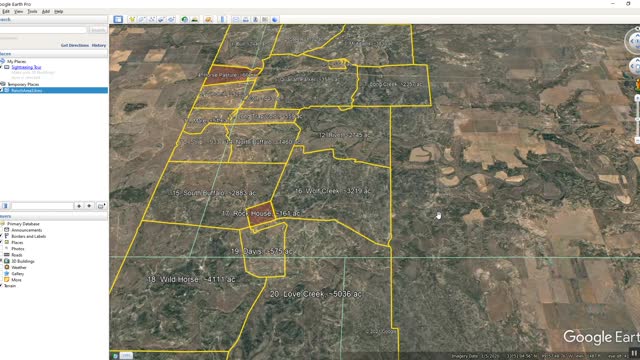Open the Ruler measuring tool
This screenshot has height=360, width=640.
click(x=222, y=19)
